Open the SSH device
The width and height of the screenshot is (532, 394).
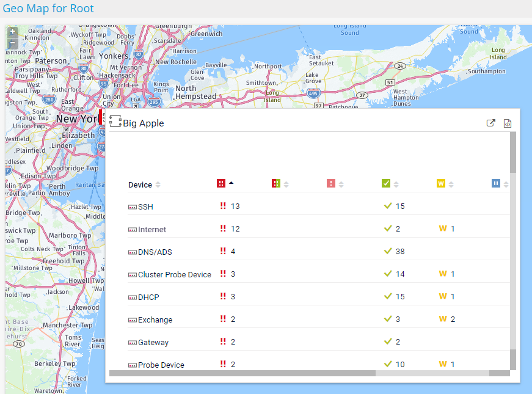click(x=145, y=206)
